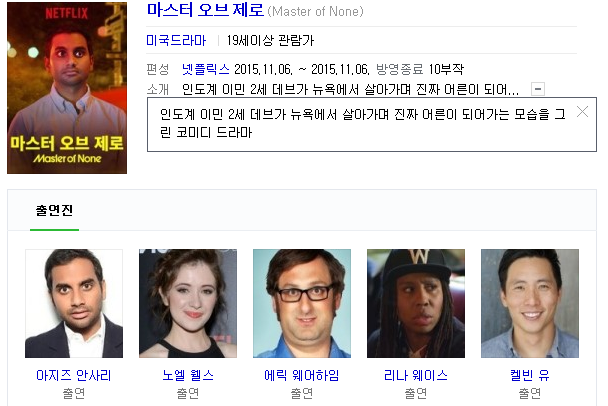The width and height of the screenshot is (608, 406).
Task: Open the 리나 웨이스 name link
Action: click(x=416, y=375)
